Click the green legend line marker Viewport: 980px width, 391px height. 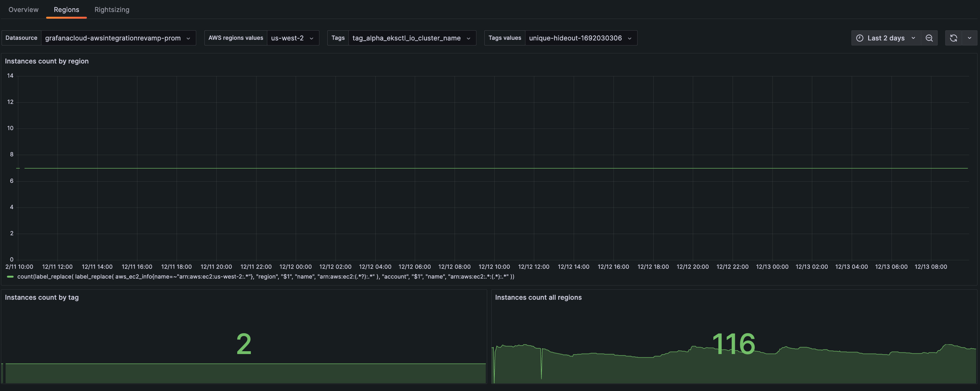pos(10,277)
